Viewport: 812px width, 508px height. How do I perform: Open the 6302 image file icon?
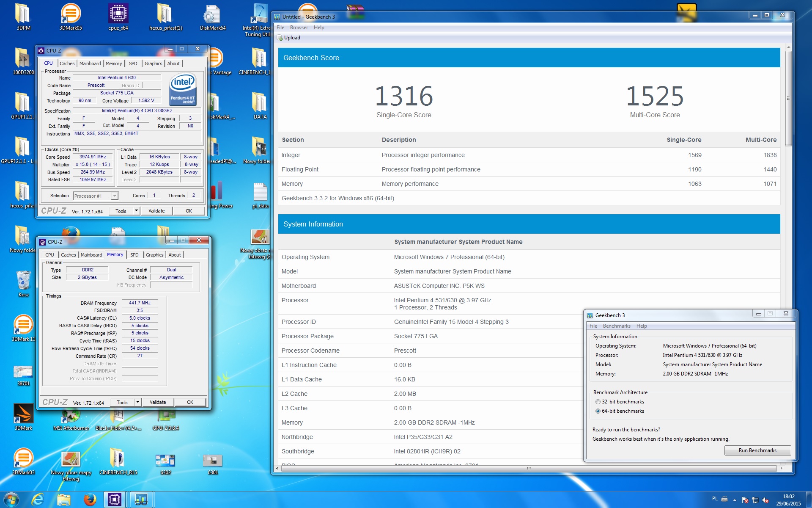[x=165, y=464]
